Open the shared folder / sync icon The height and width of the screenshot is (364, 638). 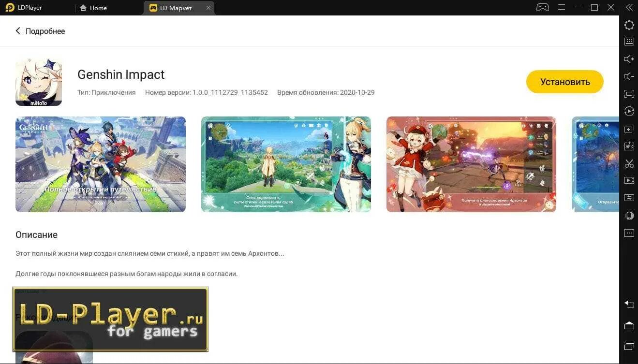629,198
